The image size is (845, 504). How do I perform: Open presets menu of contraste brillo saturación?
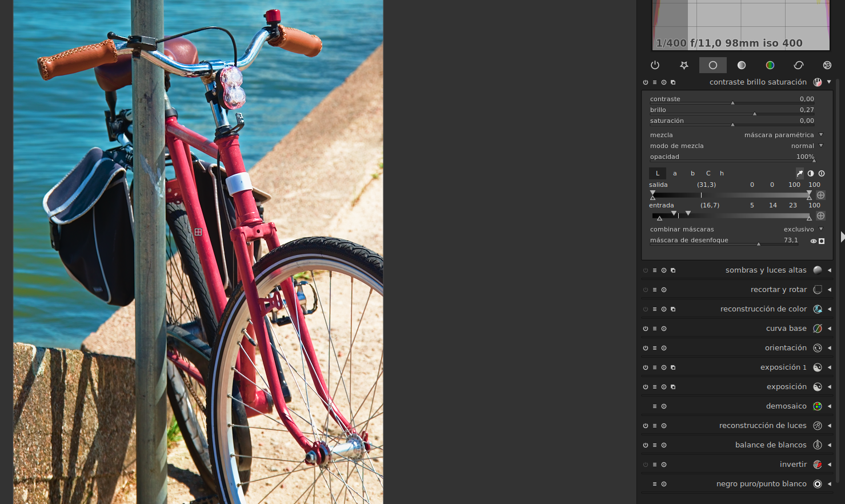pyautogui.click(x=655, y=82)
